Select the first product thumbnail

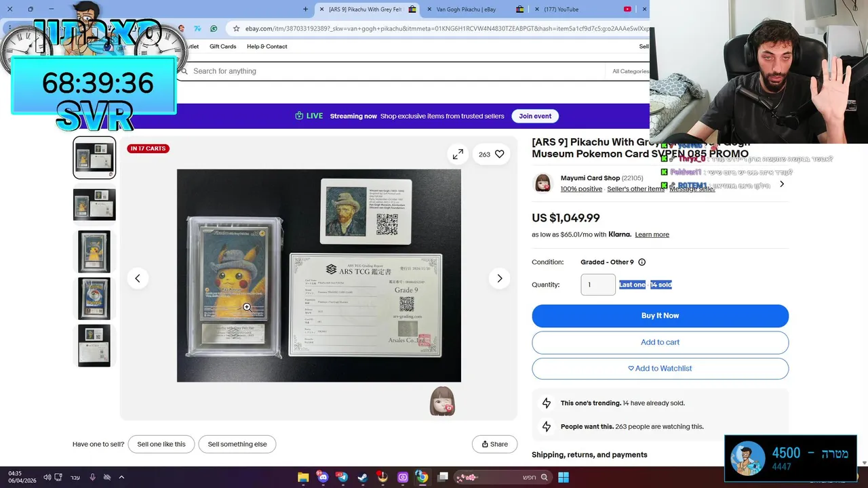(94, 158)
